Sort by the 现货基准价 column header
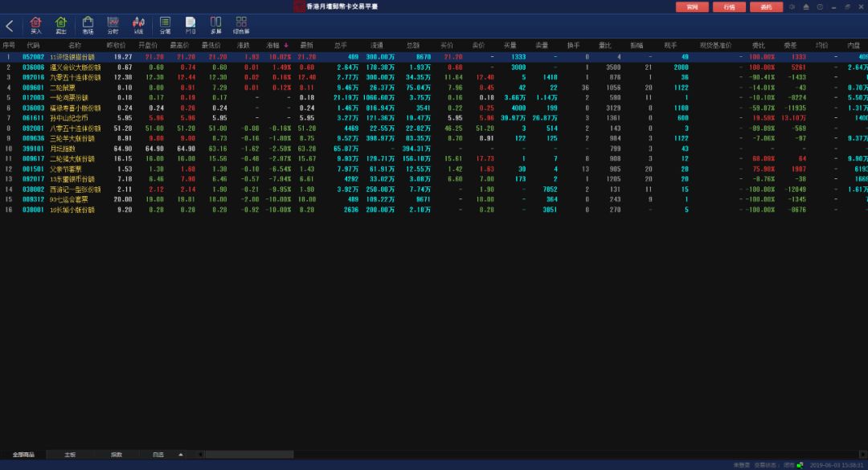This screenshot has width=868, height=470. point(716,46)
